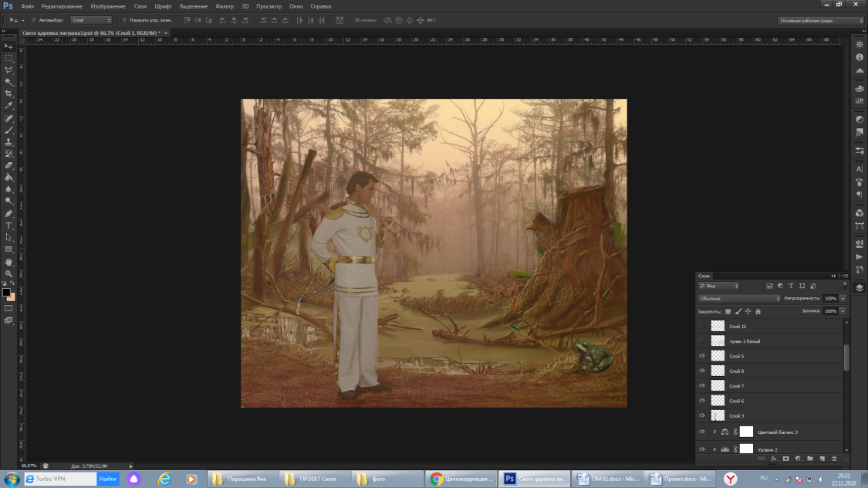
Task: Lock transparent pixels
Action: (x=728, y=311)
